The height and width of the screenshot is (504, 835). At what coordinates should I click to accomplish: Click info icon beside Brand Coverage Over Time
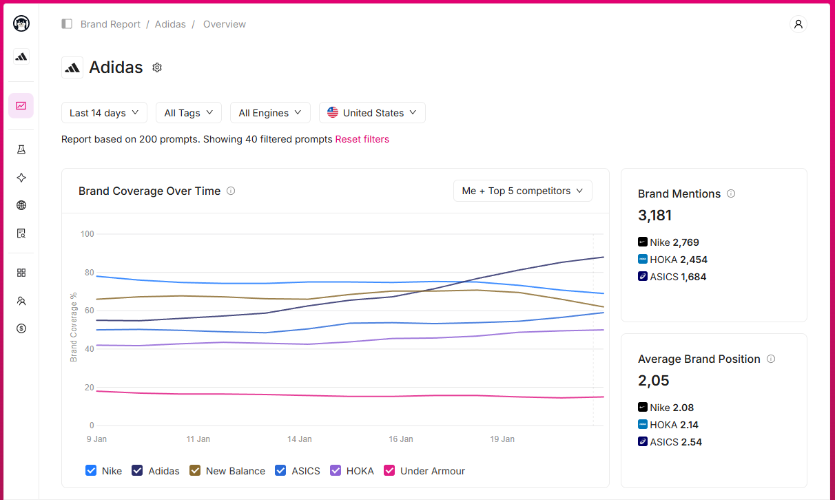pyautogui.click(x=231, y=191)
